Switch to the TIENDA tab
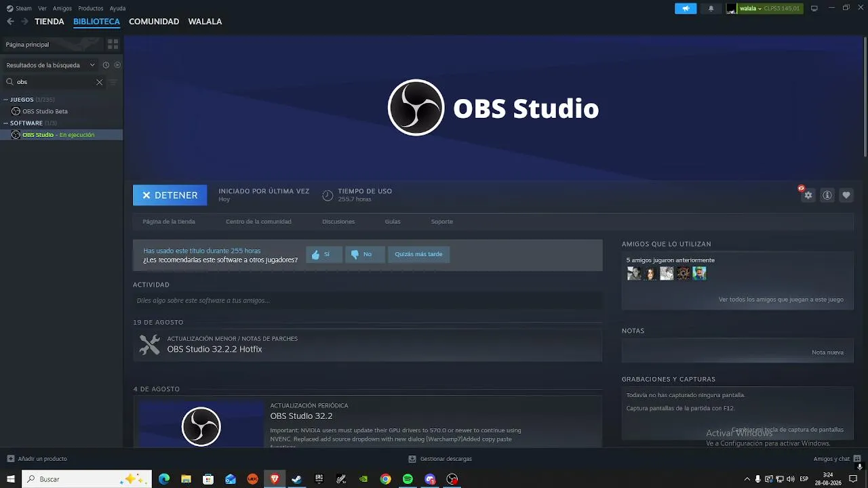 click(x=50, y=22)
